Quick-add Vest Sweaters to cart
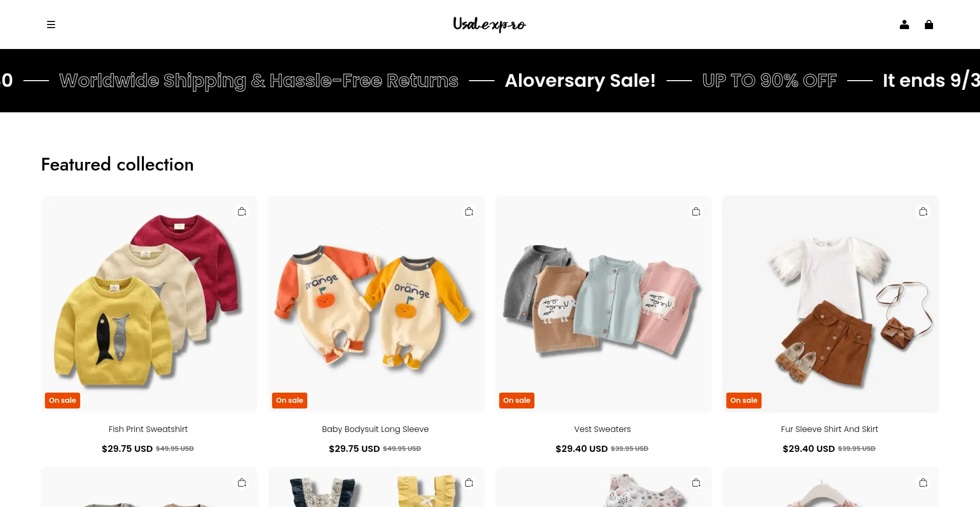The width and height of the screenshot is (980, 507). tap(696, 211)
